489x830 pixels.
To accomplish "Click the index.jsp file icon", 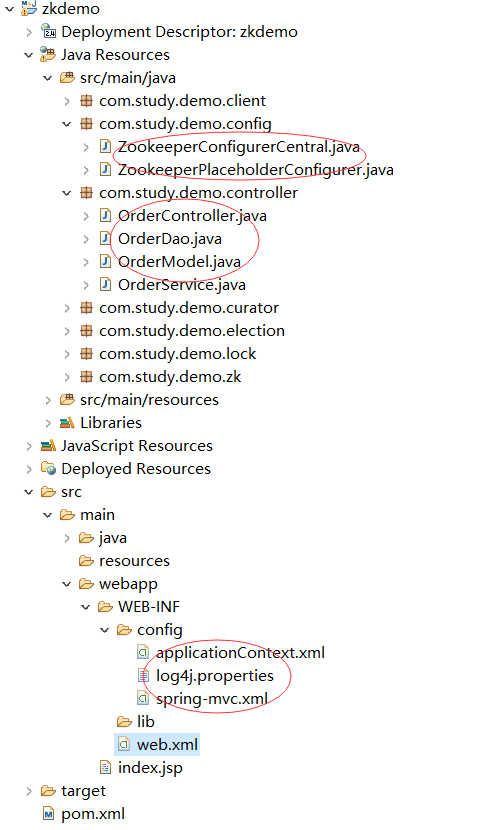I will (x=105, y=768).
